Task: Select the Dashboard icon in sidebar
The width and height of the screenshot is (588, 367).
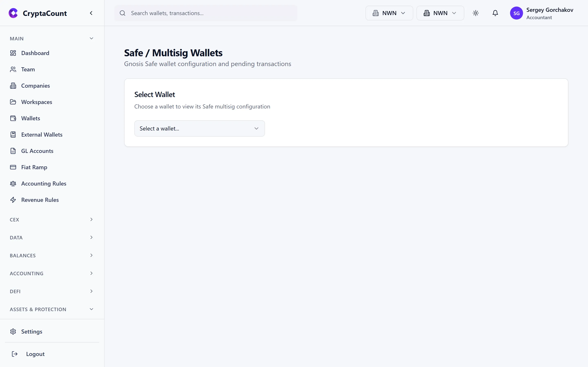Action: tap(13, 53)
